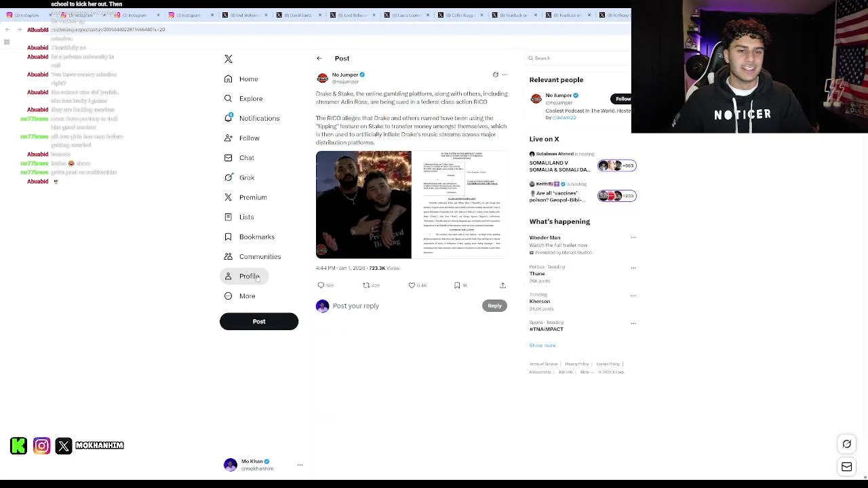This screenshot has width=868, height=488.
Task: Open more options for Kherson trend
Action: 633,296
